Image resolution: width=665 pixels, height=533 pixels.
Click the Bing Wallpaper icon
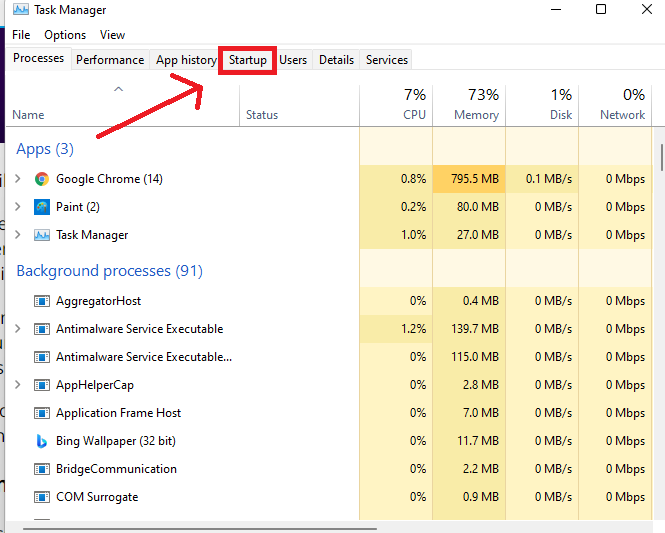[41, 441]
